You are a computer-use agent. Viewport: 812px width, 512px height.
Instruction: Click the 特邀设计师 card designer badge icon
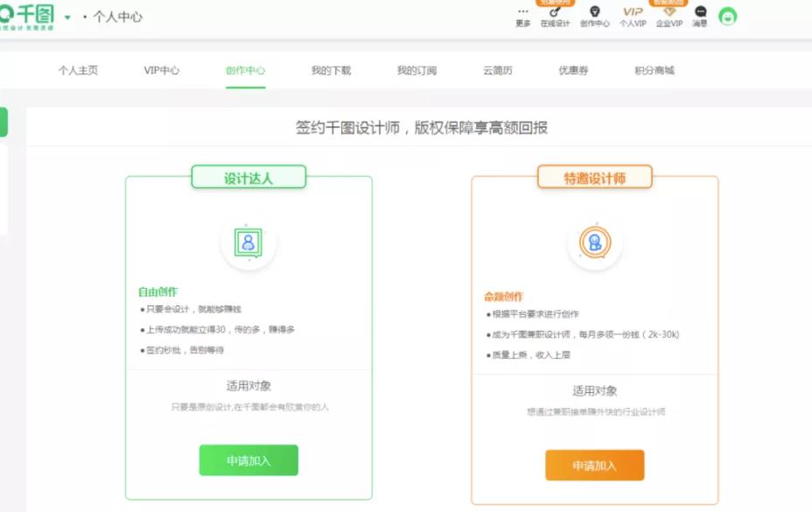(596, 243)
